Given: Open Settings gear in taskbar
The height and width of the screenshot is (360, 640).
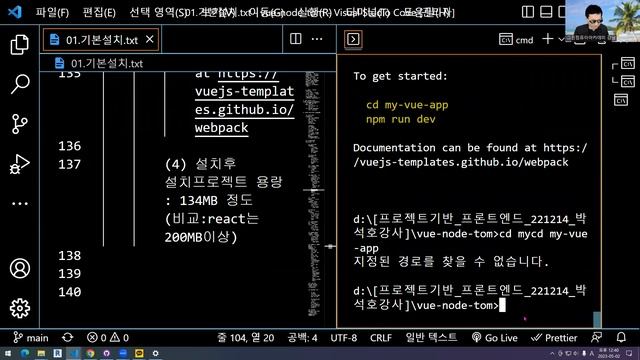Looking at the screenshot, I should point(156,353).
